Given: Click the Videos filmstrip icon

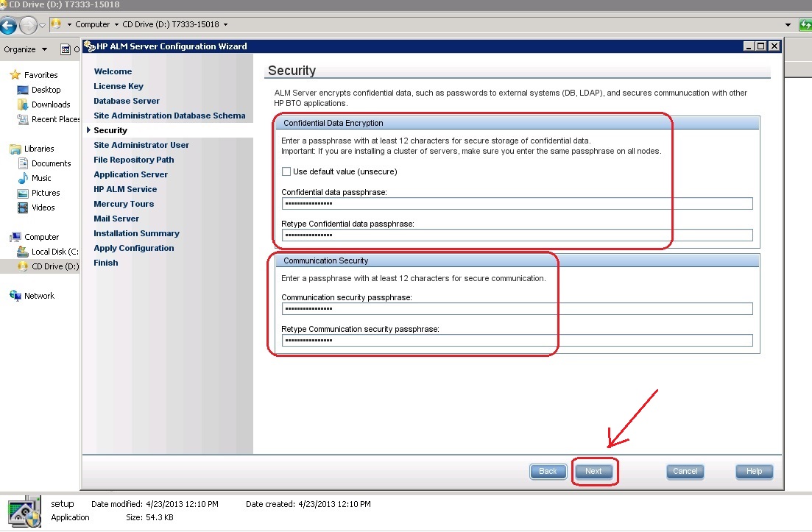Looking at the screenshot, I should pos(23,208).
